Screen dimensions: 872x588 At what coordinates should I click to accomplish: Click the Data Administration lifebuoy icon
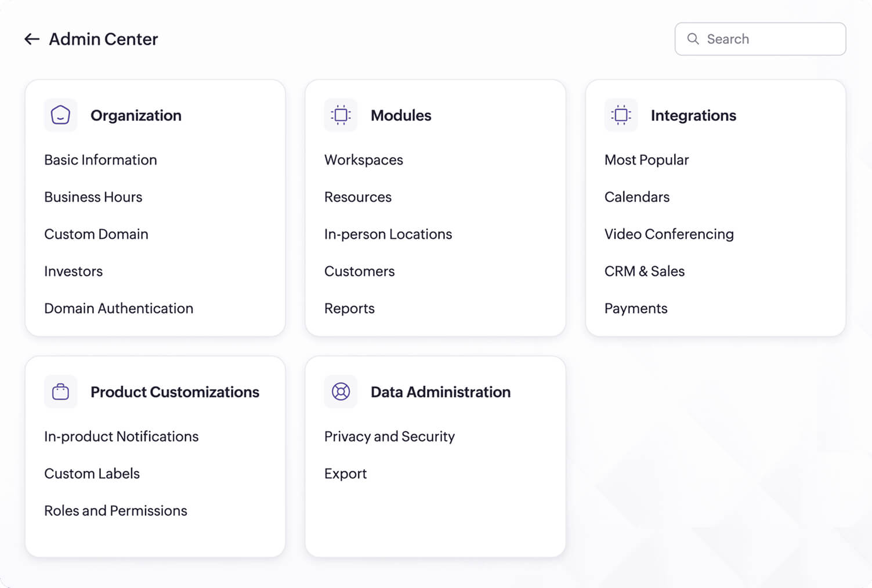pyautogui.click(x=341, y=391)
